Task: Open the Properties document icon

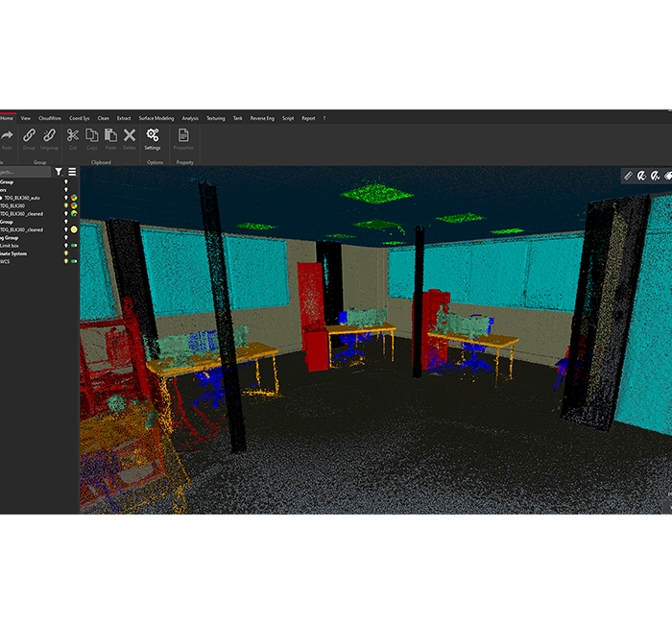Action: click(x=183, y=135)
